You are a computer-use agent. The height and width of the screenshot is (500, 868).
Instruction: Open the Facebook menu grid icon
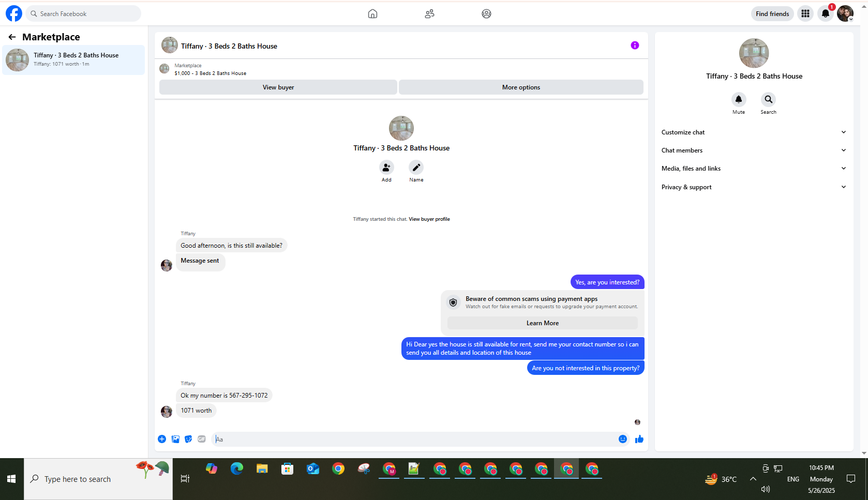coord(805,14)
